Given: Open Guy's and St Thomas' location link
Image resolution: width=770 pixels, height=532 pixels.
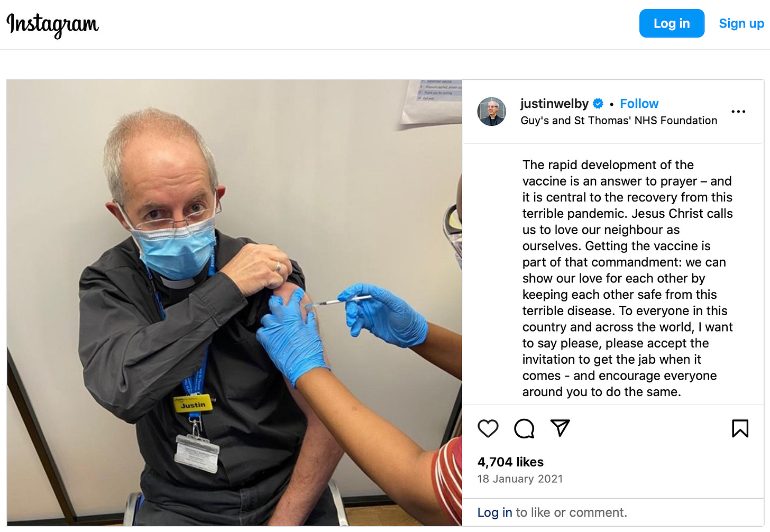Looking at the screenshot, I should coord(619,121).
